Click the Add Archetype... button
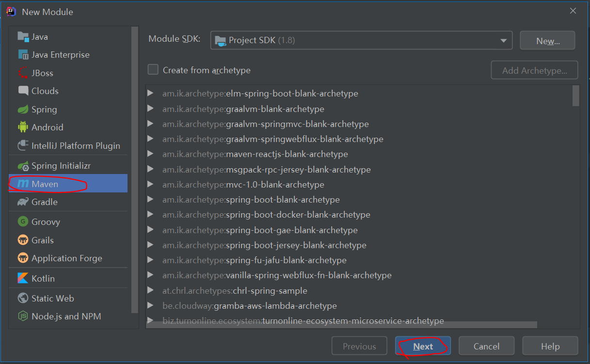590x364 pixels. (535, 70)
